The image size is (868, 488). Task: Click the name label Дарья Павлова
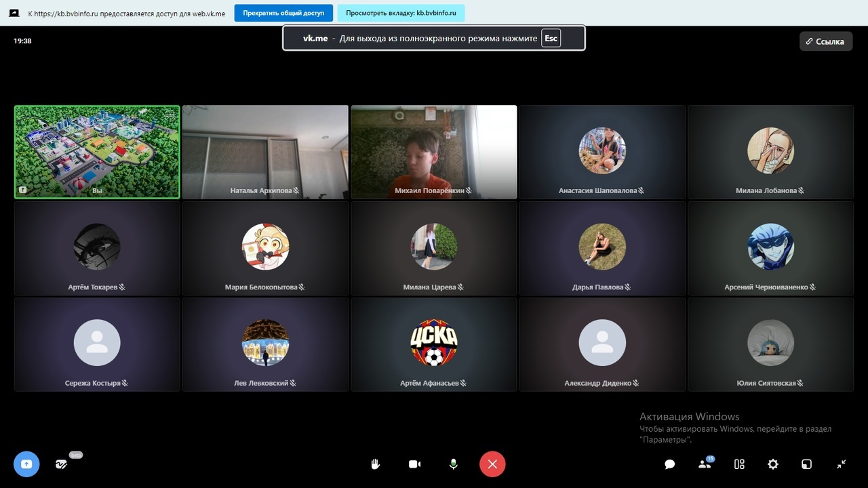coord(597,287)
